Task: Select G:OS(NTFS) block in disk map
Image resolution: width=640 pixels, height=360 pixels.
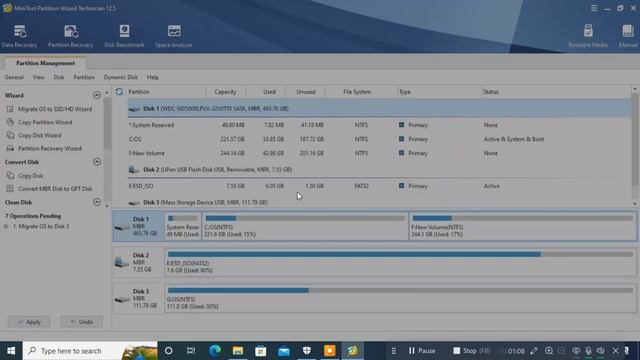Action: 400,298
